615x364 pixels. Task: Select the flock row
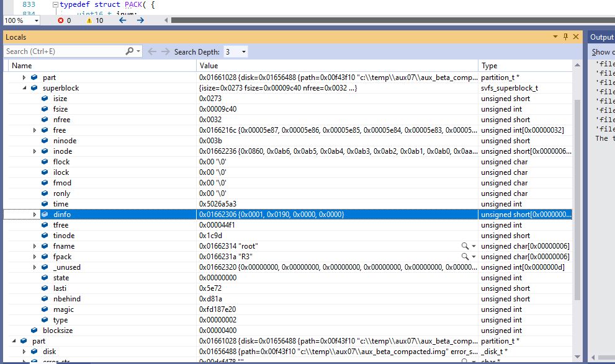click(288, 162)
